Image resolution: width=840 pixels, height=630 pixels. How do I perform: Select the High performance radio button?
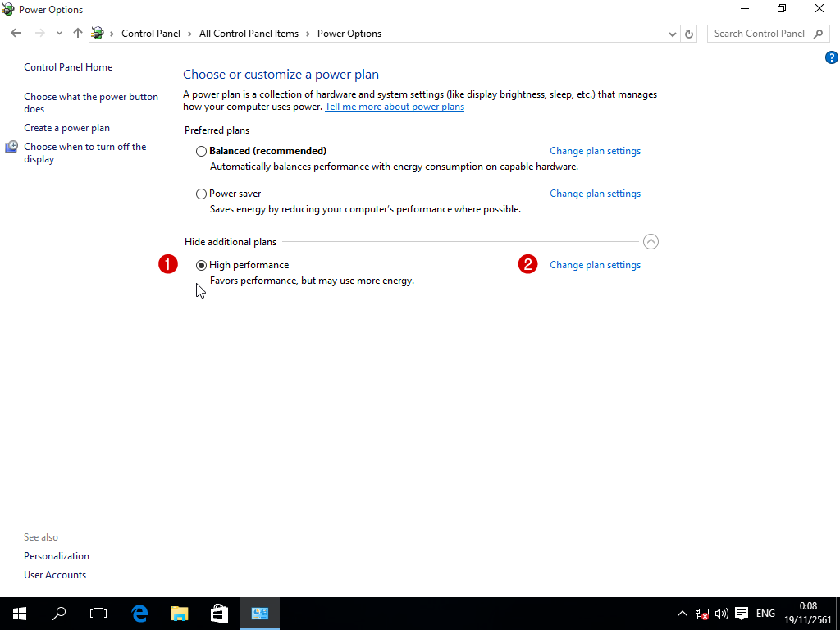[x=201, y=265]
